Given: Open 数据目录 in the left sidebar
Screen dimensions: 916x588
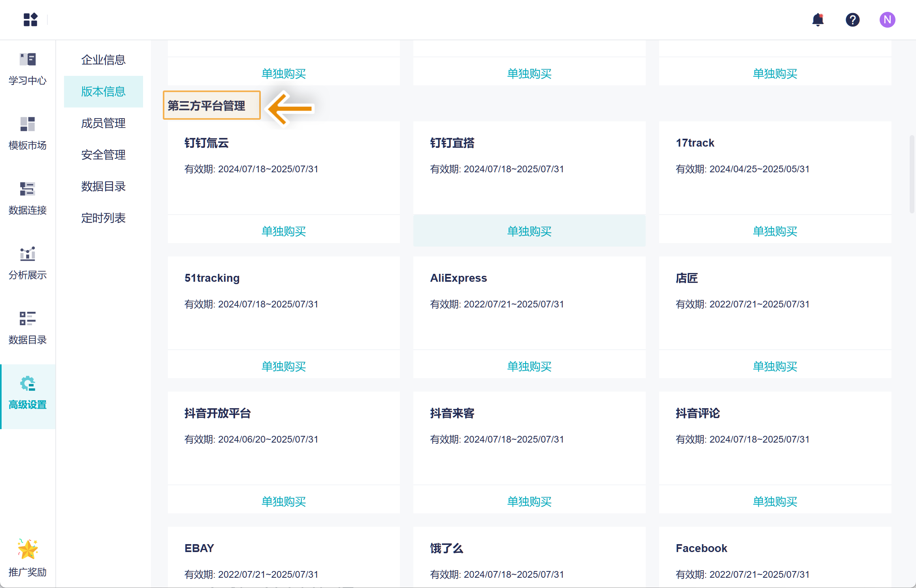Looking at the screenshot, I should pos(28,328).
